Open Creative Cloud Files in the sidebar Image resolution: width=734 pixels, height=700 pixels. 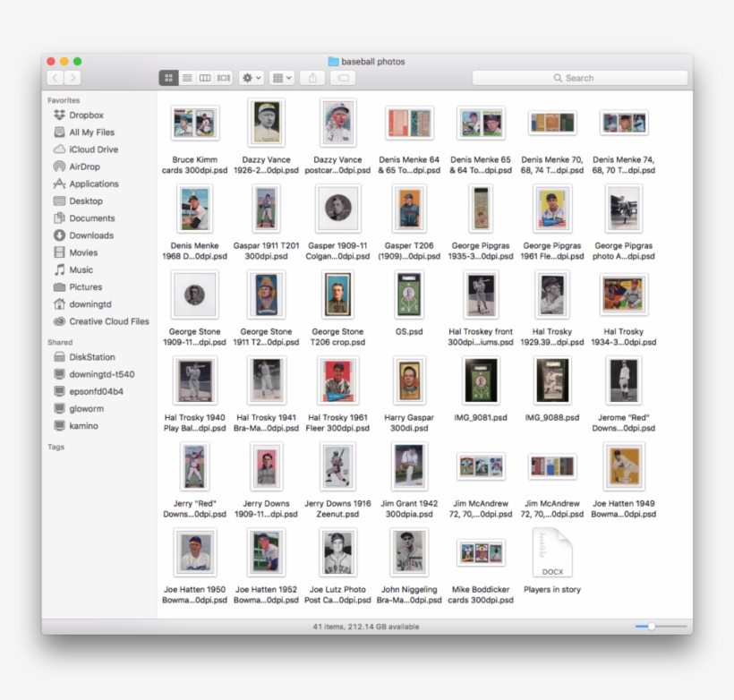[108, 321]
